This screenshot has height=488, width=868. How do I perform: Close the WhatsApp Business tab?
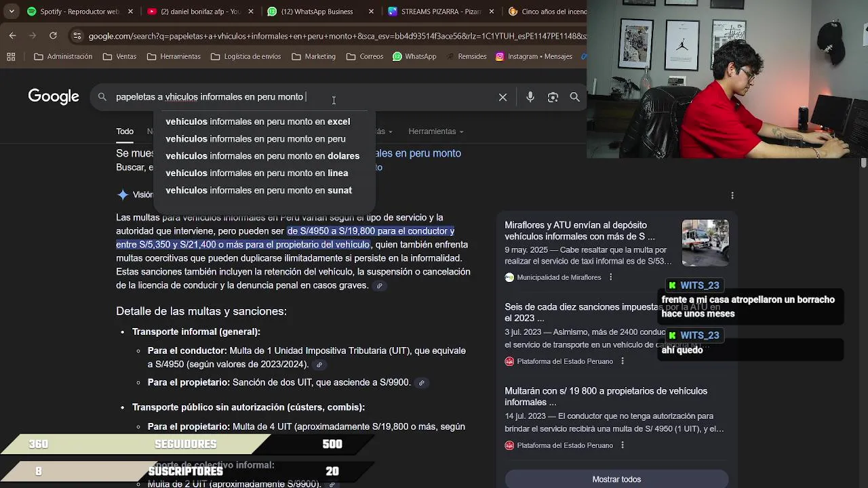point(372,12)
